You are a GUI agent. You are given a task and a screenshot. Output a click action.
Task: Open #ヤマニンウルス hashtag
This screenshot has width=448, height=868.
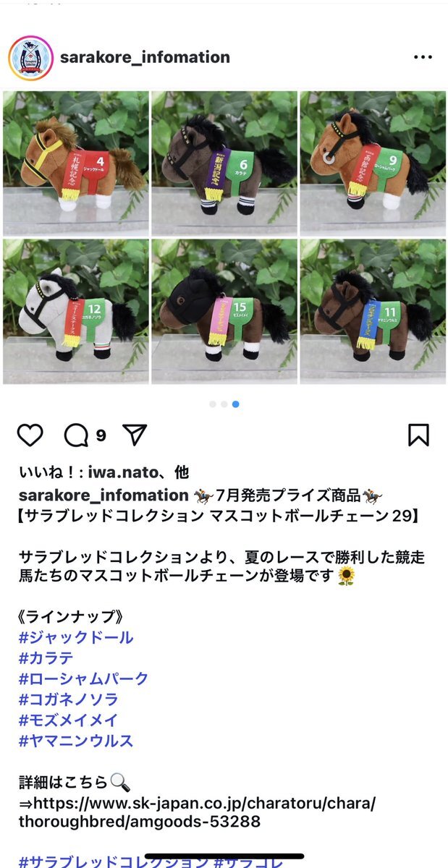point(76,741)
